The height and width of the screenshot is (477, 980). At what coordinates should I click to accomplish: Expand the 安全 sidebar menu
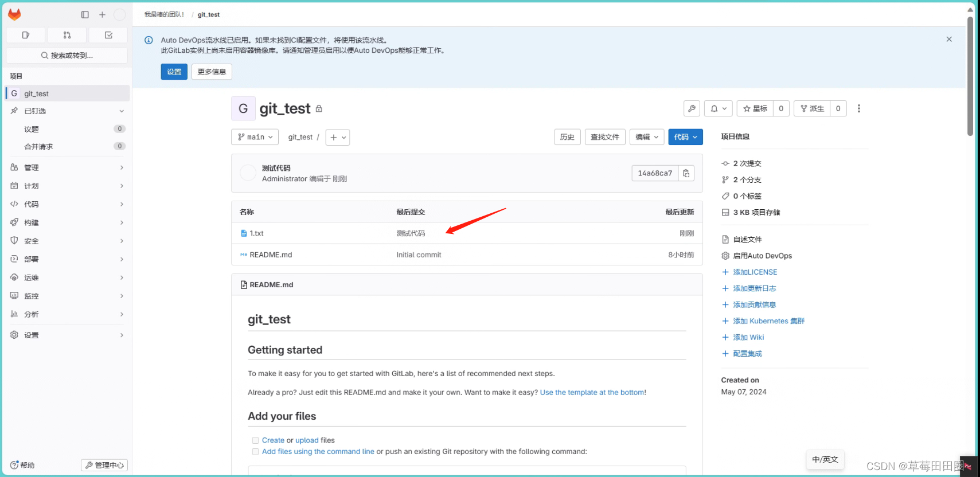click(67, 241)
